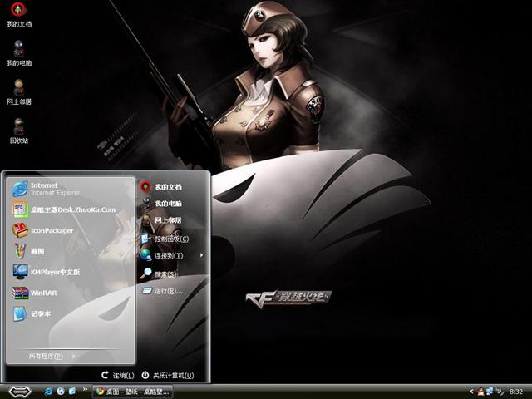Click 我的电脑 desktop icon

coord(19,53)
